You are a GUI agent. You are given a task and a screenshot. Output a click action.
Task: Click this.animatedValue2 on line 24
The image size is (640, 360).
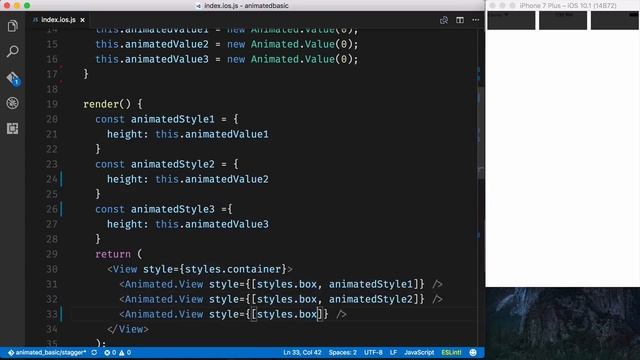point(212,179)
